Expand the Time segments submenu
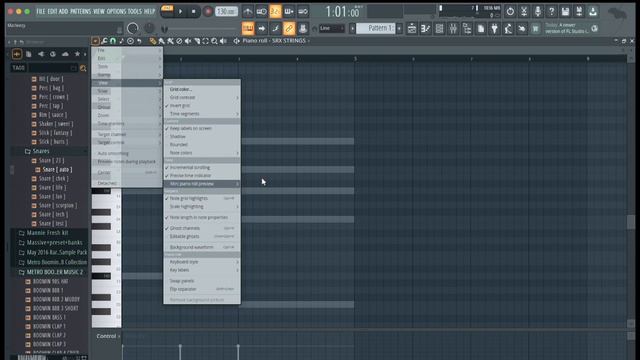640x360 pixels. pyautogui.click(x=202, y=114)
